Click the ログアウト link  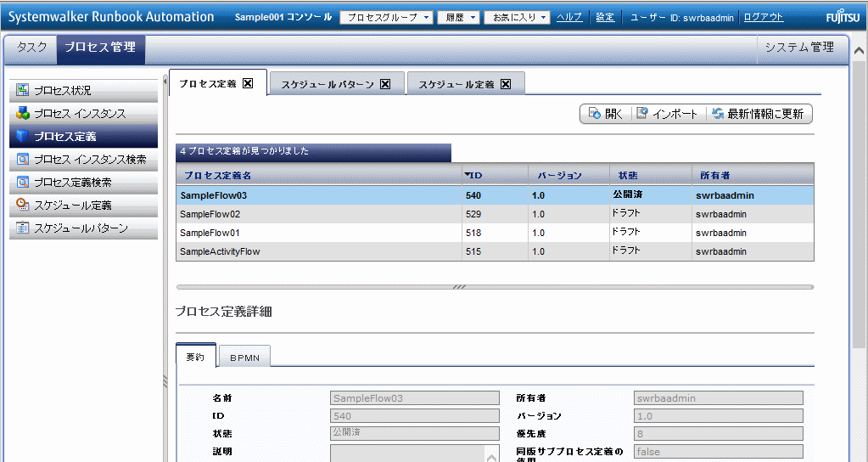pos(764,17)
